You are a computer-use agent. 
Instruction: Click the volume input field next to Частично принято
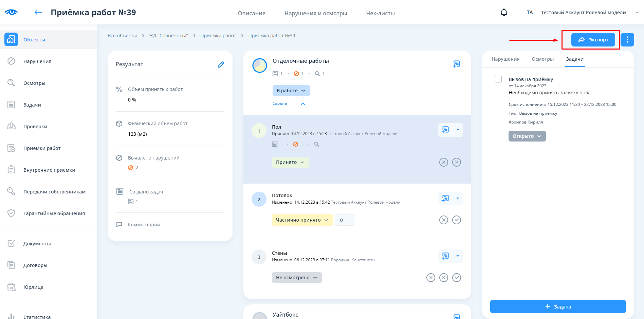[345, 220]
